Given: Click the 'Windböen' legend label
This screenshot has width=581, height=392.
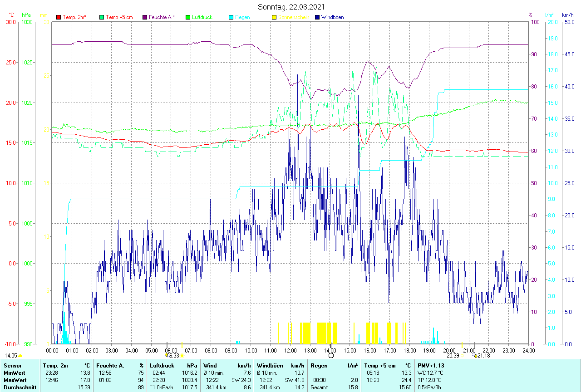Looking at the screenshot, I should 333,17.
